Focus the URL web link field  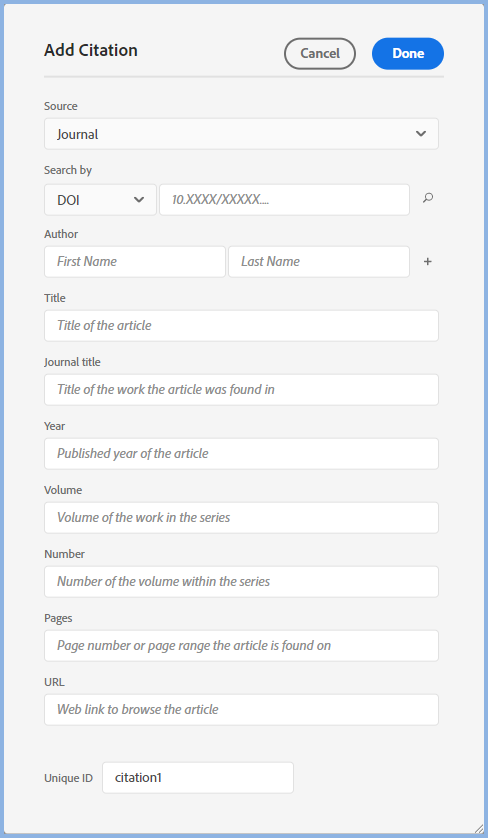pyautogui.click(x=242, y=710)
